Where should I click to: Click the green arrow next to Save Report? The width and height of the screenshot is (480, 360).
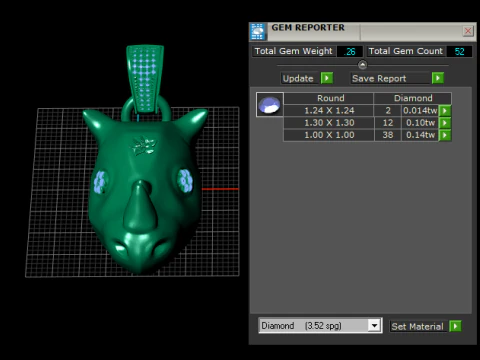pyautogui.click(x=438, y=78)
